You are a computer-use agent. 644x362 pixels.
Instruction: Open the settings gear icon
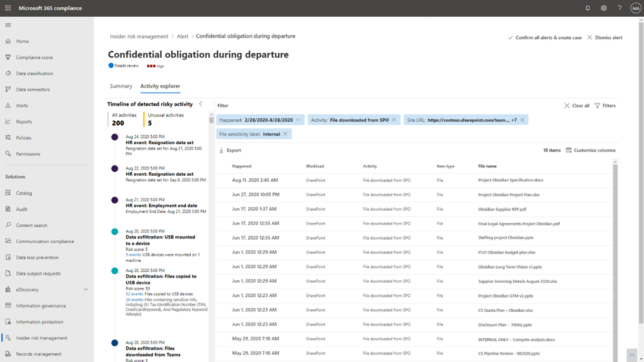coord(603,8)
